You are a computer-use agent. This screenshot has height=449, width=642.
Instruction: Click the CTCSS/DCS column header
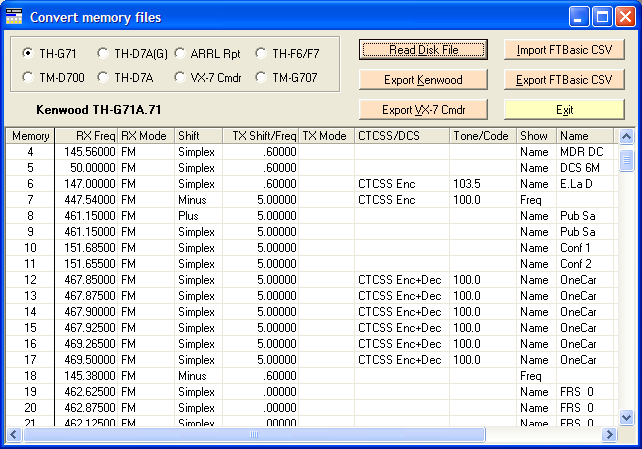(x=402, y=136)
